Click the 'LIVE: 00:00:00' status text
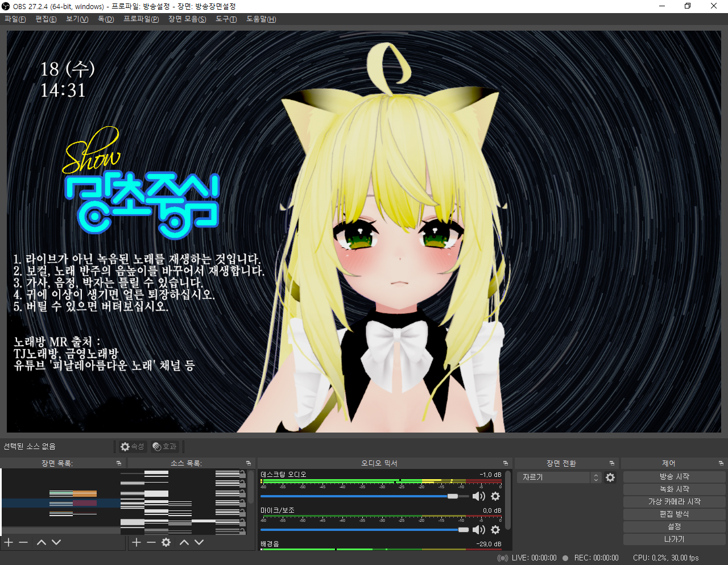The width and height of the screenshot is (728, 565). coord(534,558)
